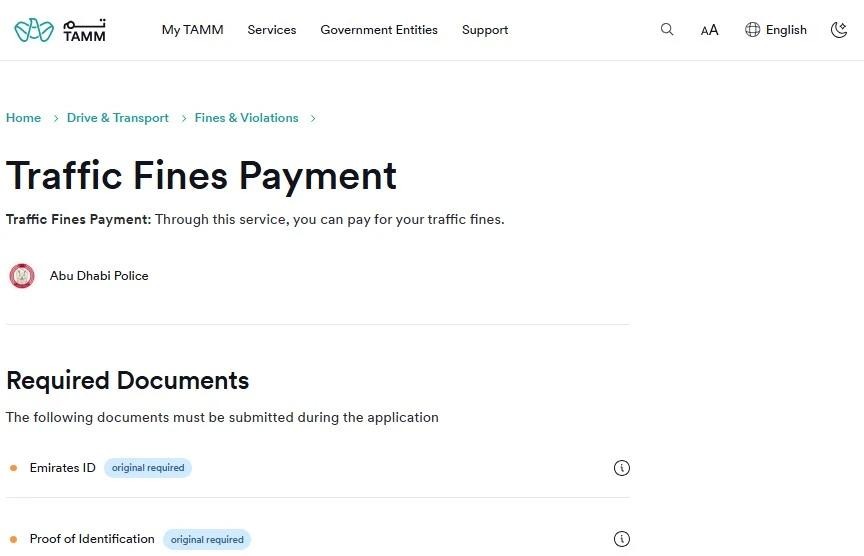864x556 pixels.
Task: Open the Support menu
Action: pyautogui.click(x=485, y=30)
